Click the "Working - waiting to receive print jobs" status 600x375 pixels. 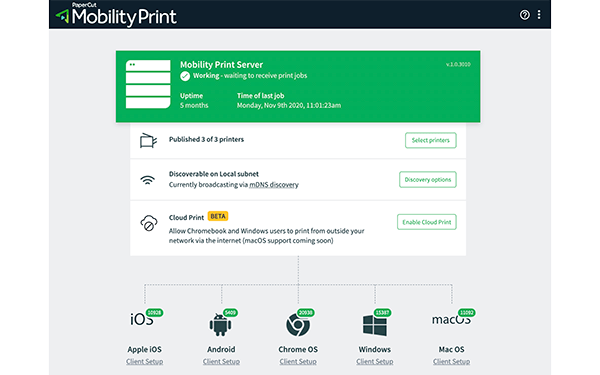pos(250,76)
